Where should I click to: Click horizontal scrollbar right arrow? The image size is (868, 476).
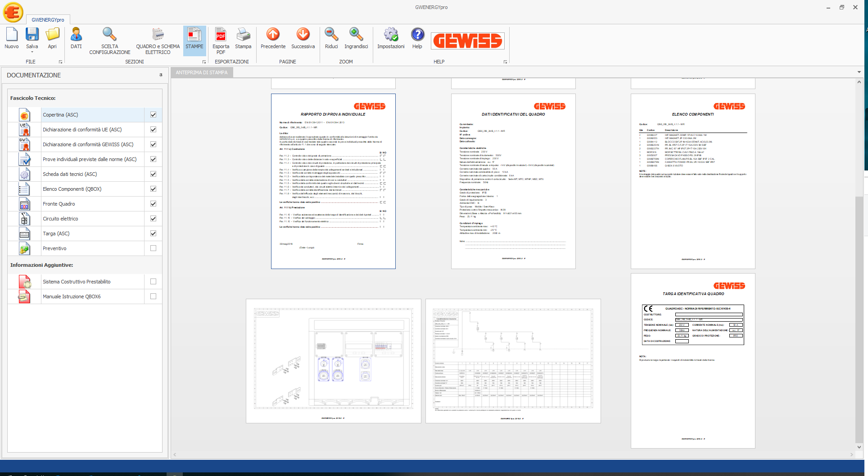tap(851, 455)
